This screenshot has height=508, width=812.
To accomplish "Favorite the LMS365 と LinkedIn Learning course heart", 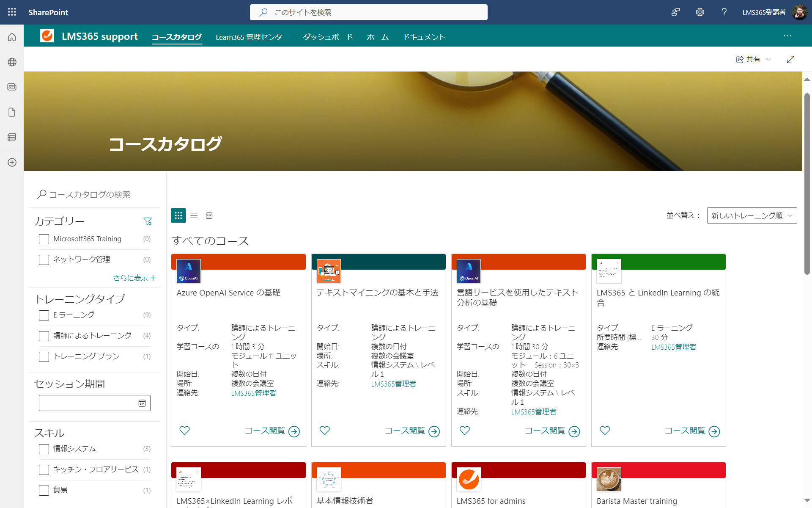I will coord(605,431).
